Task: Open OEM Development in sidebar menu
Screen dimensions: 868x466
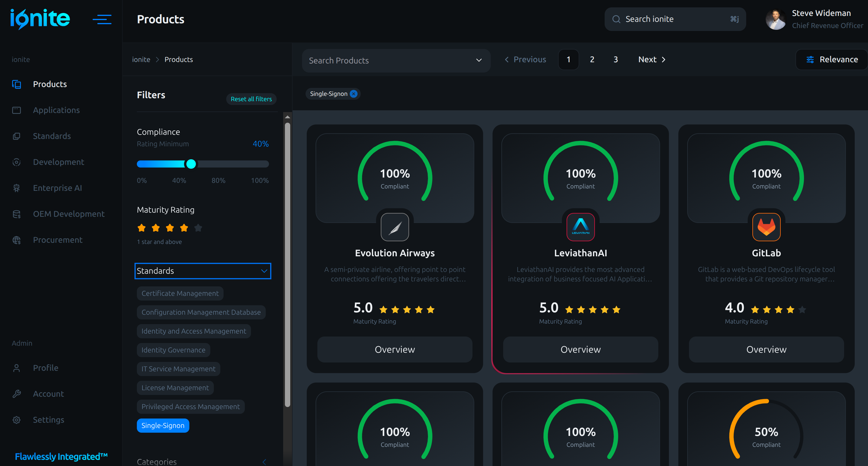Action: point(69,214)
